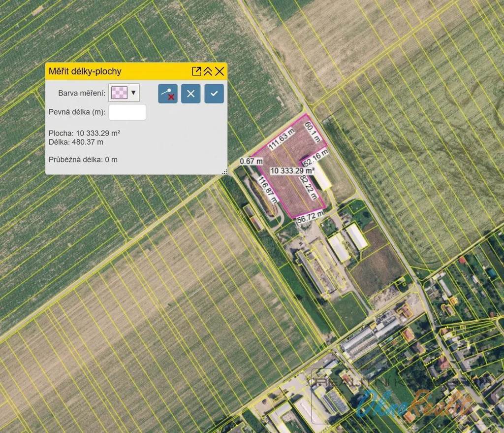Click the delete last measurement point icon
504x433 pixels.
pos(168,94)
